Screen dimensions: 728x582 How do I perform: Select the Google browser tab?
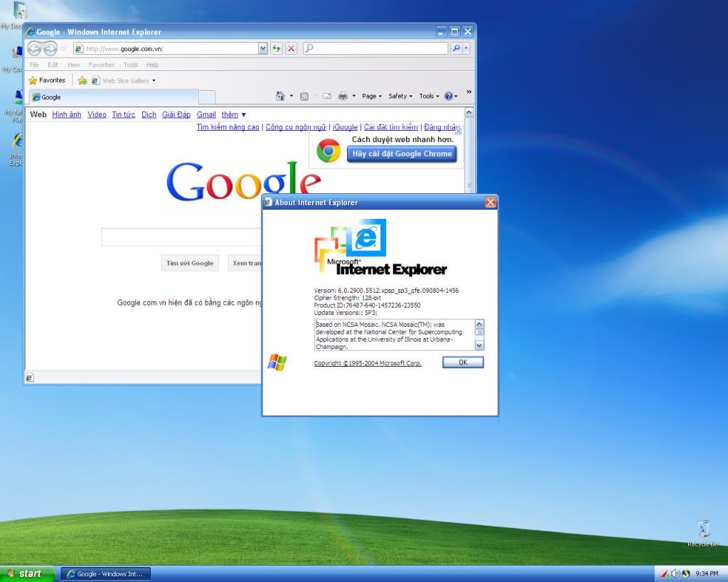tap(114, 97)
